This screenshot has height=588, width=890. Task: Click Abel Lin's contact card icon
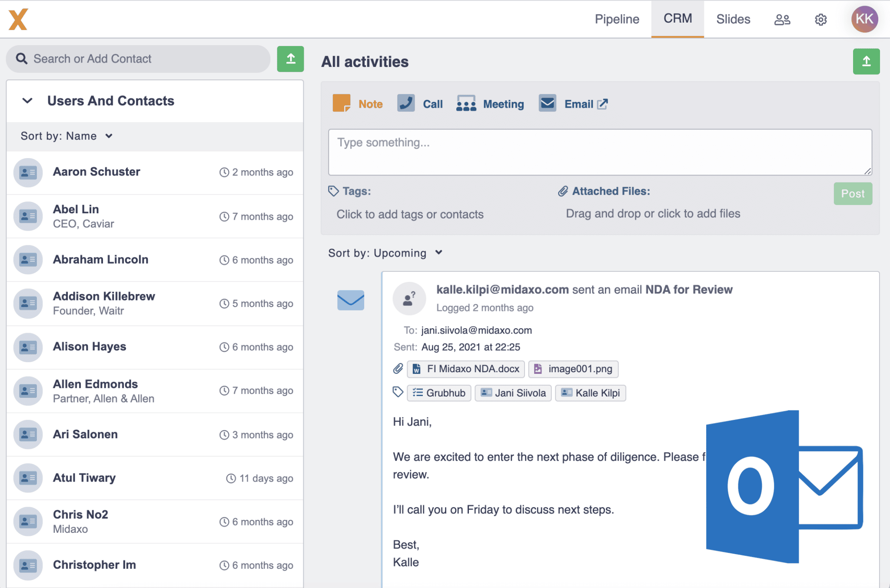pos(28,216)
